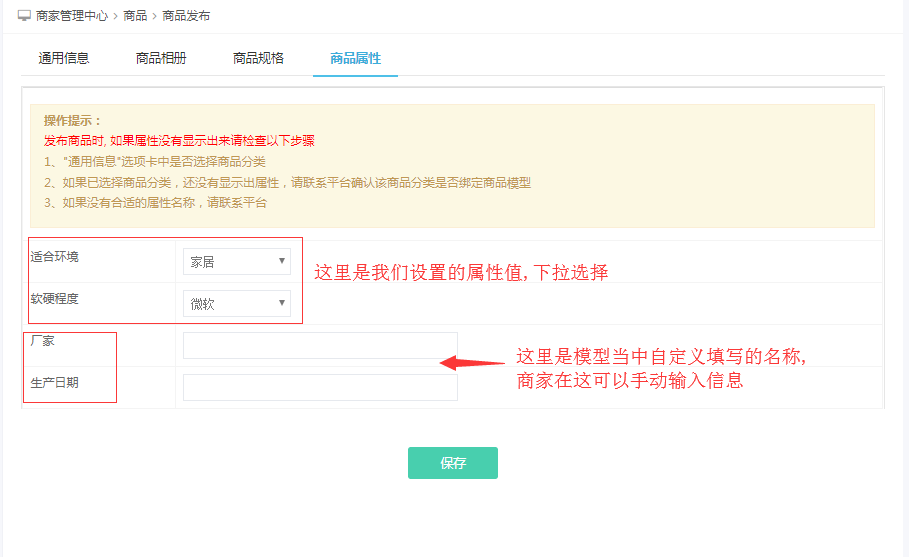909x557 pixels.
Task: Go to 商品 in the breadcrumb
Action: click(x=135, y=16)
